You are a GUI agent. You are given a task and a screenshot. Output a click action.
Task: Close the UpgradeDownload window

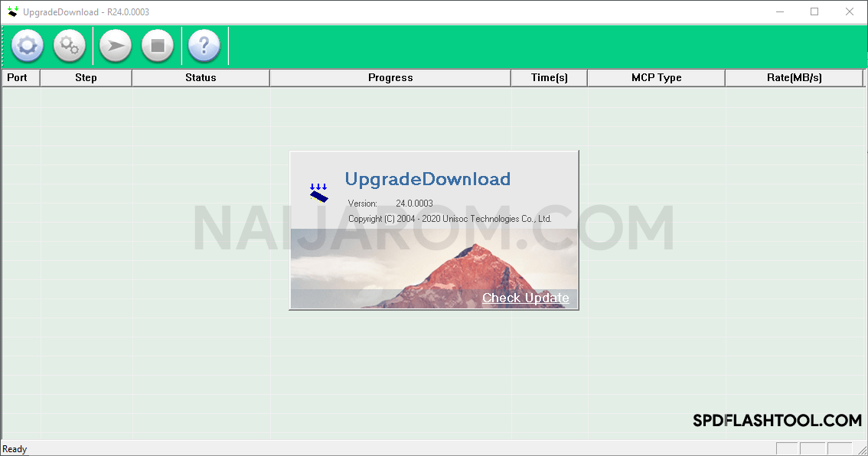pos(849,11)
